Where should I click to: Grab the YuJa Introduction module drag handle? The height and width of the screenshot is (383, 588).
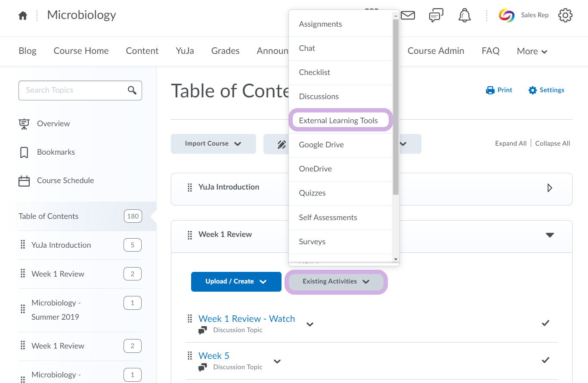[x=189, y=187]
